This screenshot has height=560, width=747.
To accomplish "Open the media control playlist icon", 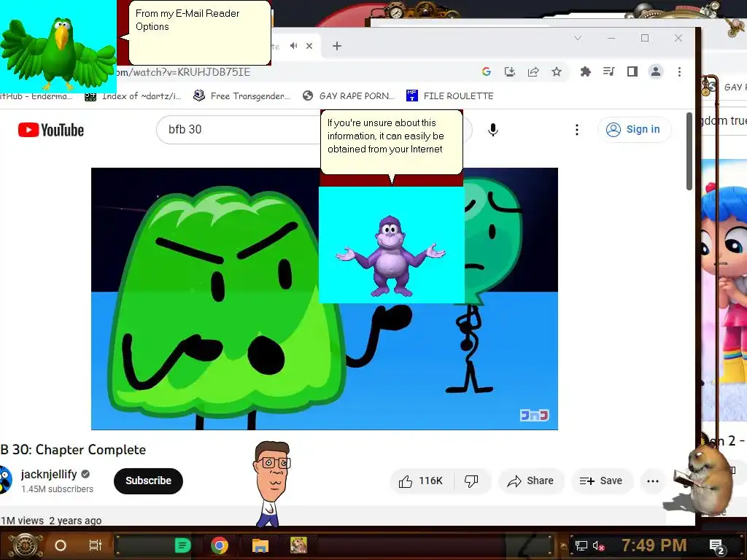I will 609,72.
